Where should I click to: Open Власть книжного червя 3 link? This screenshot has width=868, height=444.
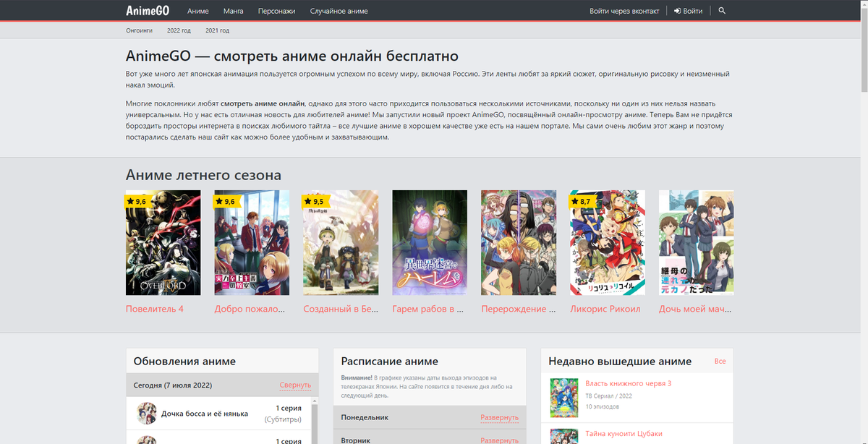[x=628, y=383]
